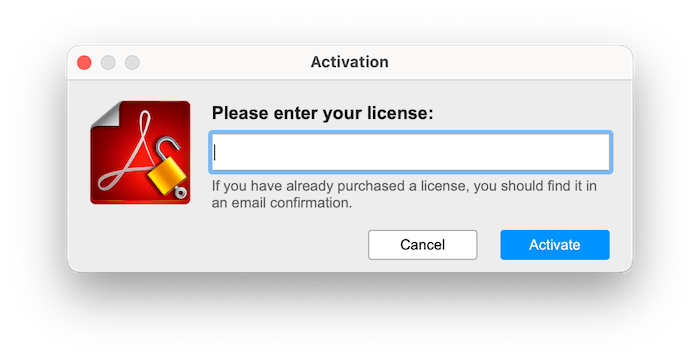The width and height of the screenshot is (700, 361).
Task: Click the curled page corner of the icon
Action: 105,115
